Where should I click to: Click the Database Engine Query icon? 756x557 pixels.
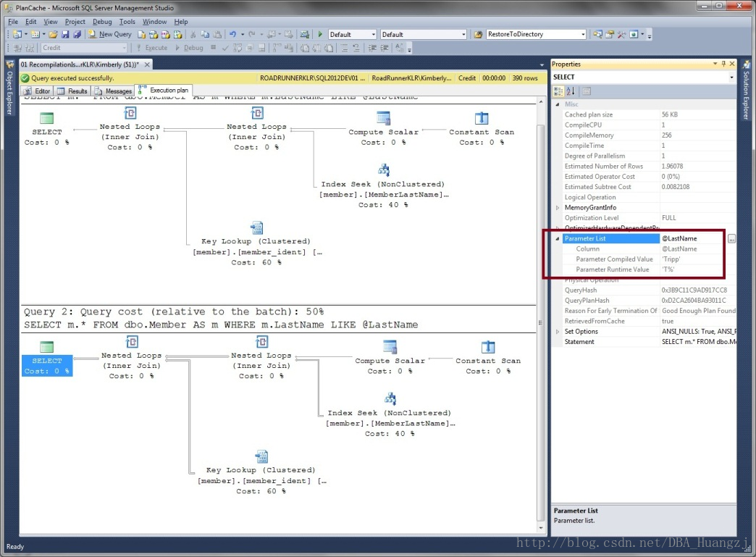[x=141, y=34]
